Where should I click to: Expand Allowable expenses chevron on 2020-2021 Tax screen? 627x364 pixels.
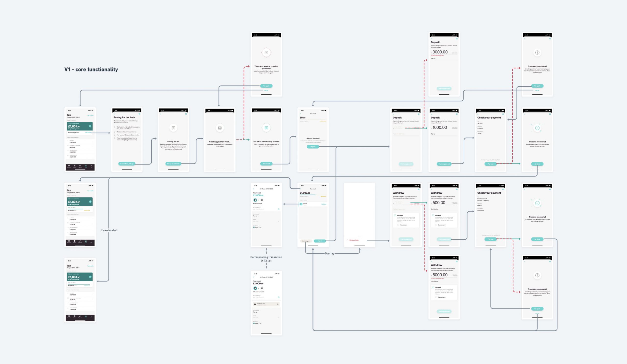point(93,146)
